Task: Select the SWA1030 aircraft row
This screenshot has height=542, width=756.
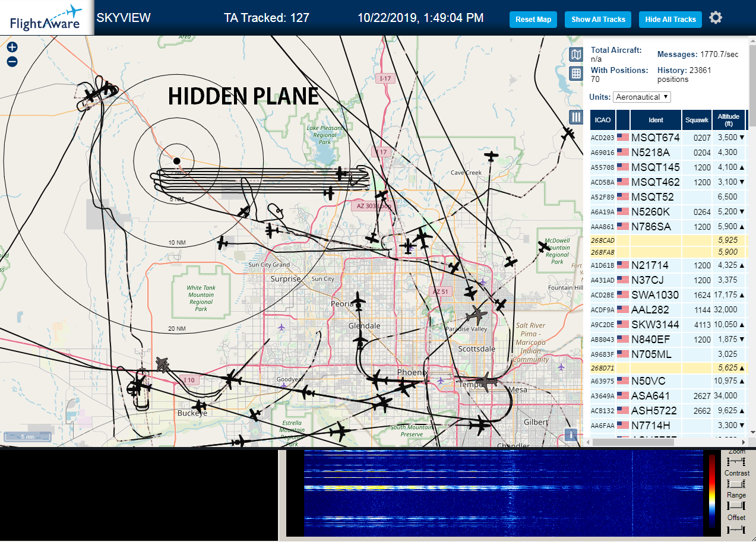Action: [x=668, y=294]
